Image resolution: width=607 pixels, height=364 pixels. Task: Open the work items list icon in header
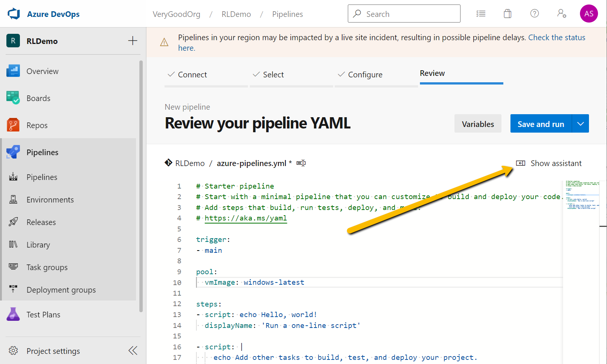(481, 14)
